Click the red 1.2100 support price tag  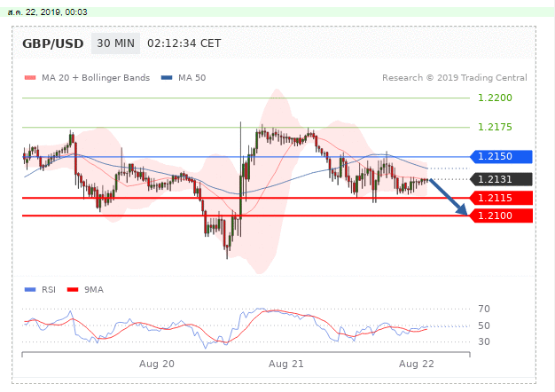[501, 216]
